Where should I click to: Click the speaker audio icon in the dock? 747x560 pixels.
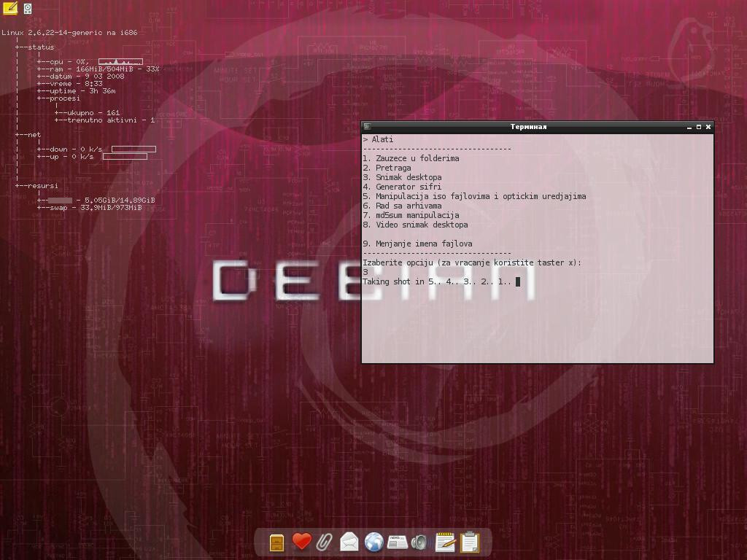(419, 542)
